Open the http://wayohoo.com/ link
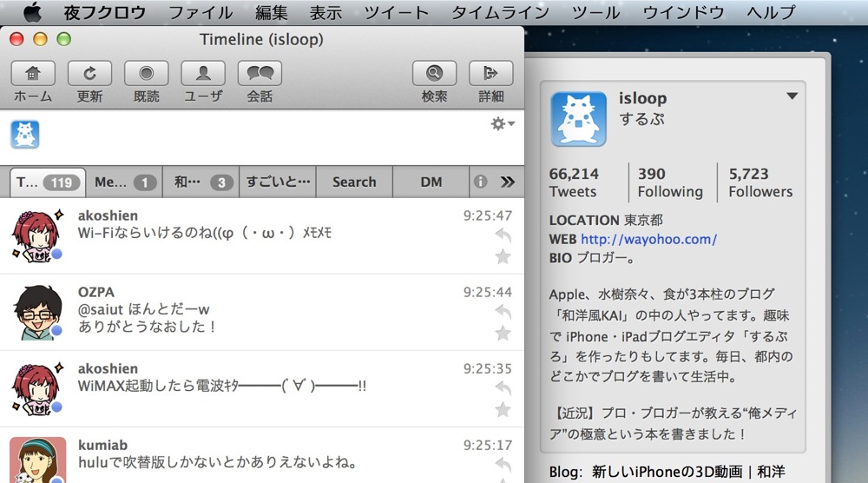The width and height of the screenshot is (868, 483). pyautogui.click(x=648, y=239)
